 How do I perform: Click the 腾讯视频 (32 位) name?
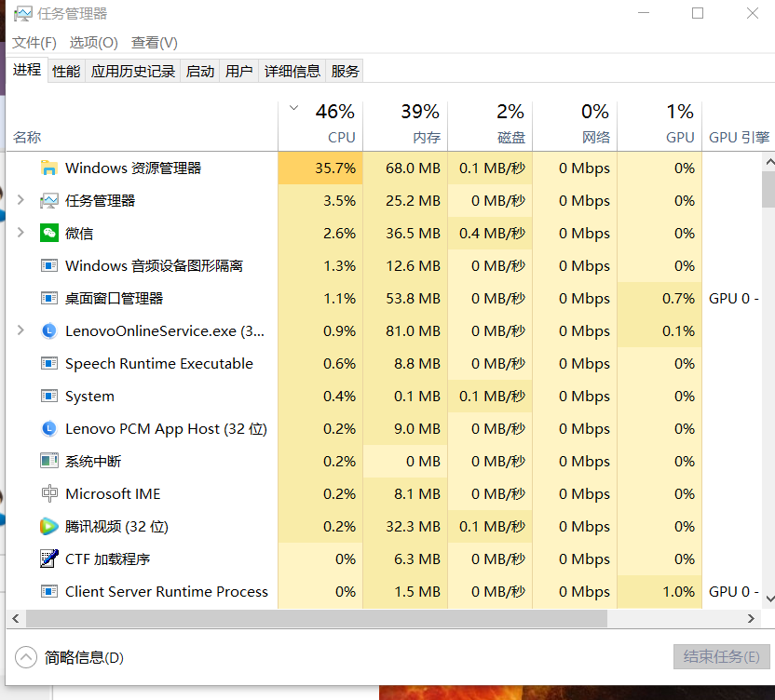tap(116, 527)
